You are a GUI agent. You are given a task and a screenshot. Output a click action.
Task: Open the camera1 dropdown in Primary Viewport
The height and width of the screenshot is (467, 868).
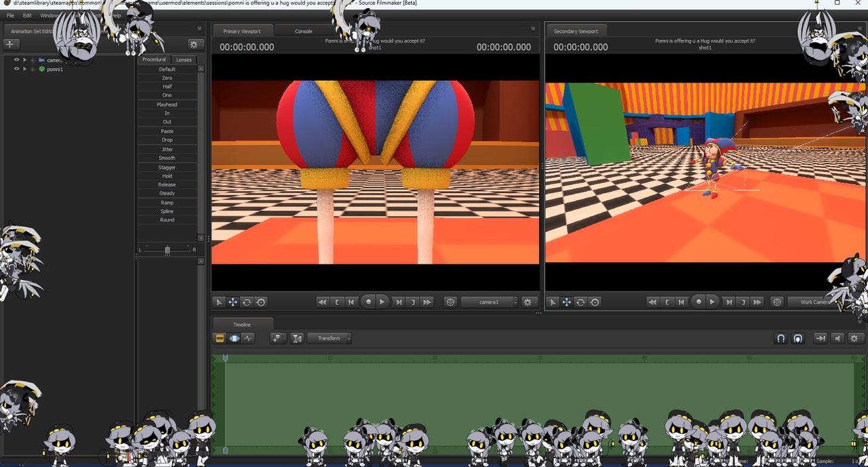click(489, 302)
